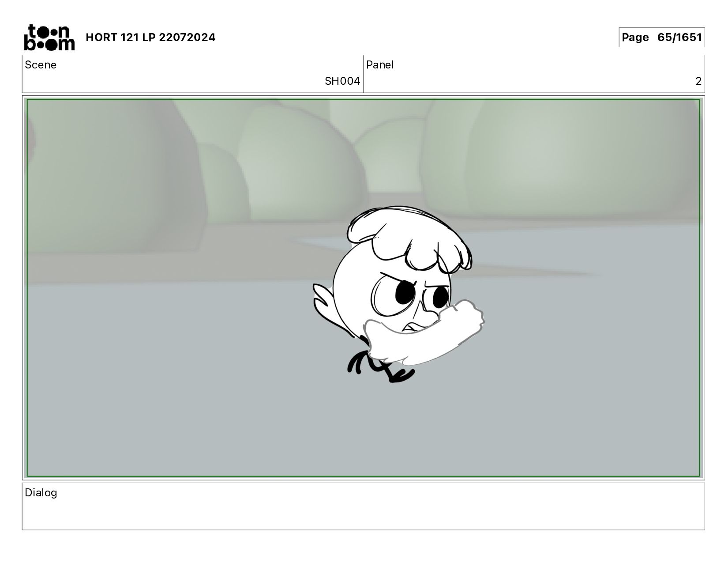
Task: Click the 'Page 65/1651' box
Action: (661, 38)
